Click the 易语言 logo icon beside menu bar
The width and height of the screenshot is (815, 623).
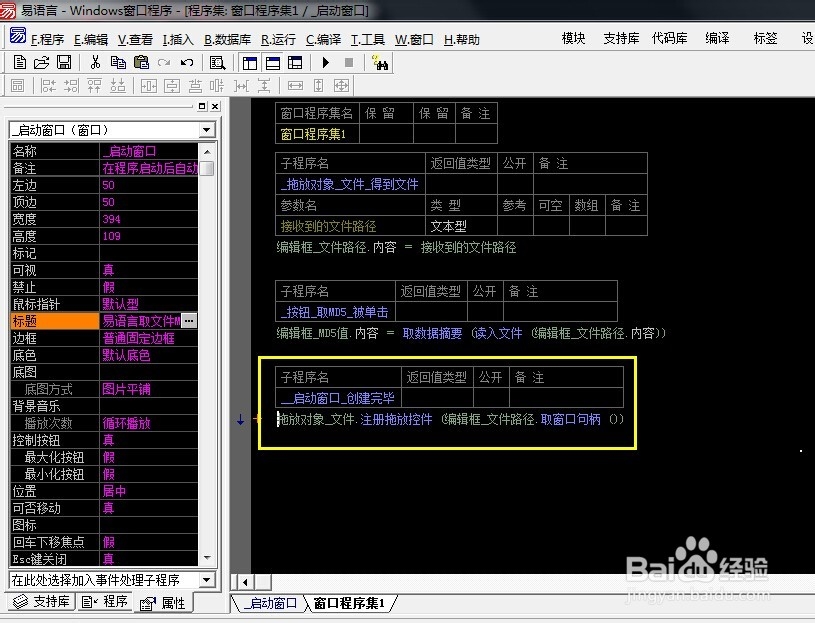18,36
